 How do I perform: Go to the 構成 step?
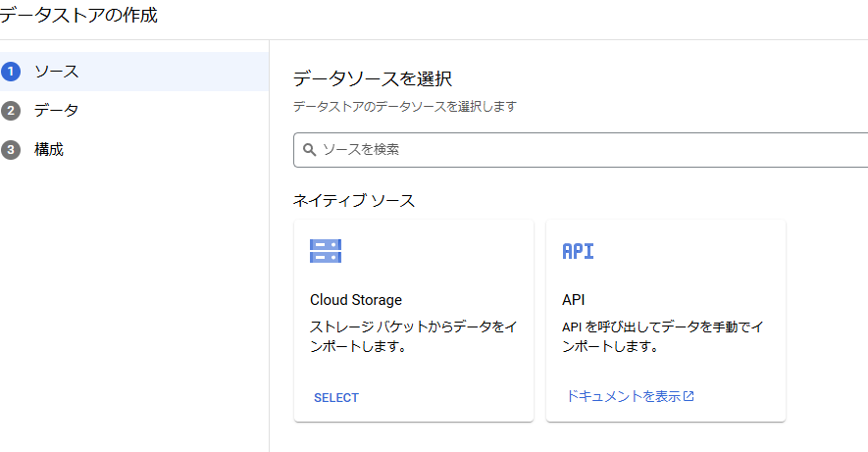pyautogui.click(x=134, y=150)
